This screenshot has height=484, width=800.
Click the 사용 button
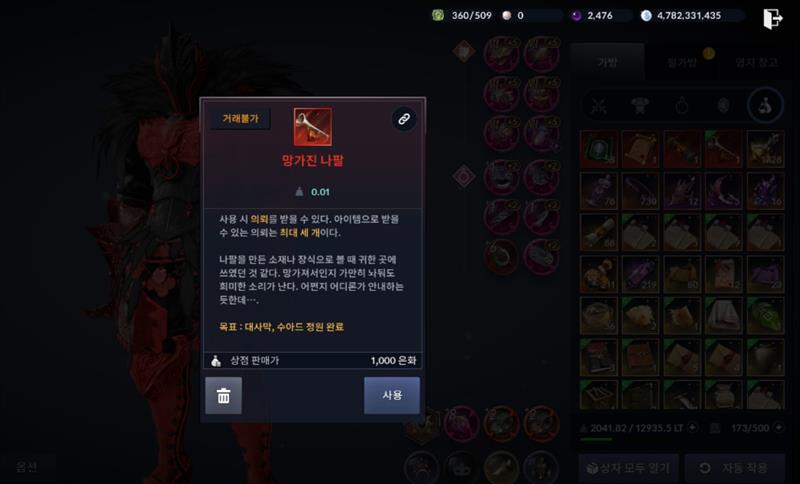[392, 395]
